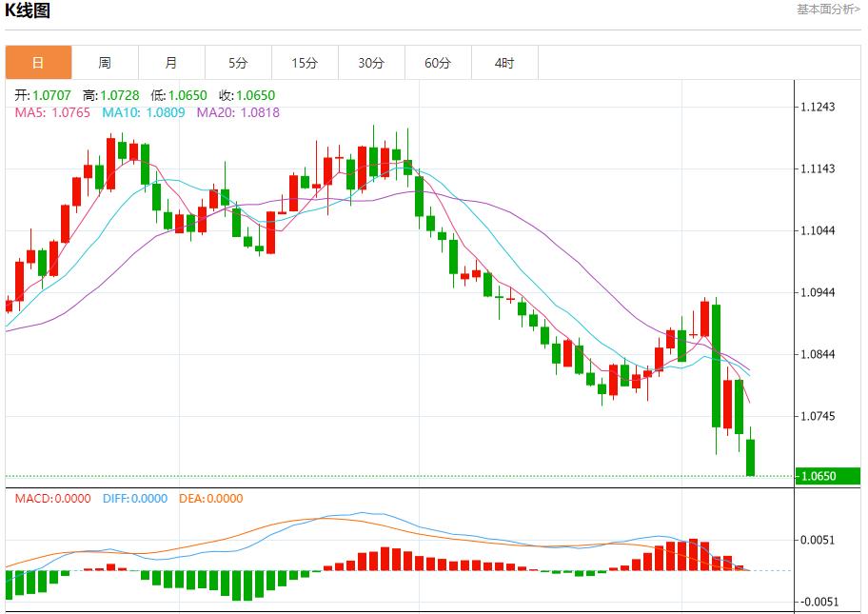
Task: Select the 日 daily chart tab
Action: [x=38, y=63]
